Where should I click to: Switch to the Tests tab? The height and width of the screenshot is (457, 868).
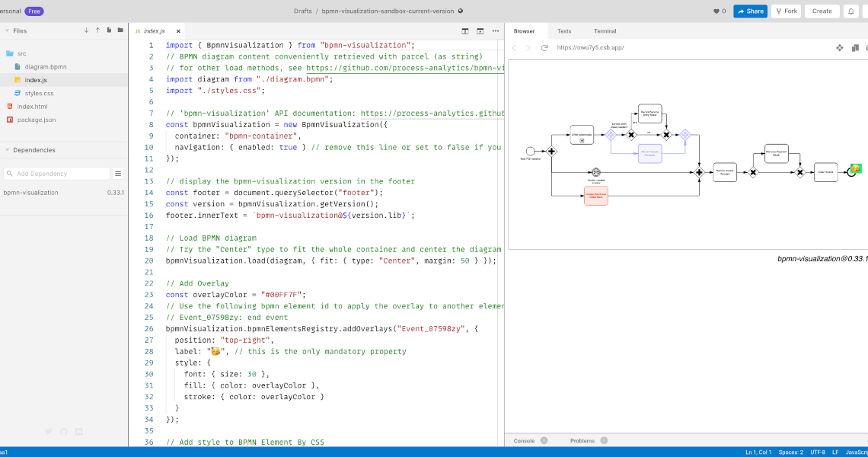point(564,31)
